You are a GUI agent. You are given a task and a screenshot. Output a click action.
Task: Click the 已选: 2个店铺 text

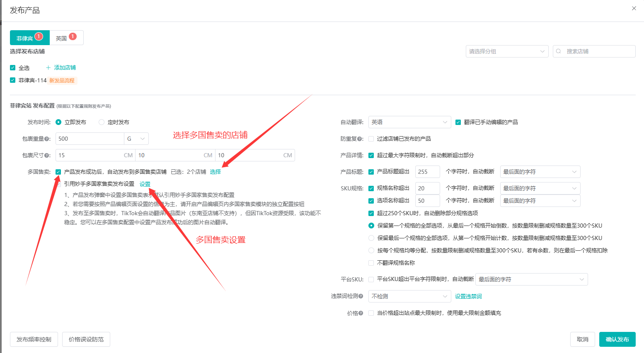coord(189,172)
